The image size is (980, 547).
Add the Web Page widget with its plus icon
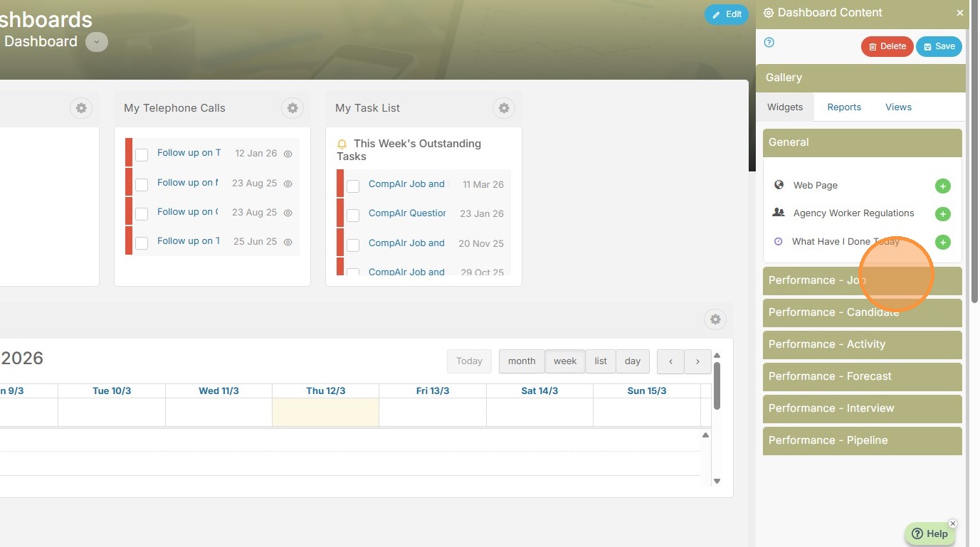pos(942,186)
